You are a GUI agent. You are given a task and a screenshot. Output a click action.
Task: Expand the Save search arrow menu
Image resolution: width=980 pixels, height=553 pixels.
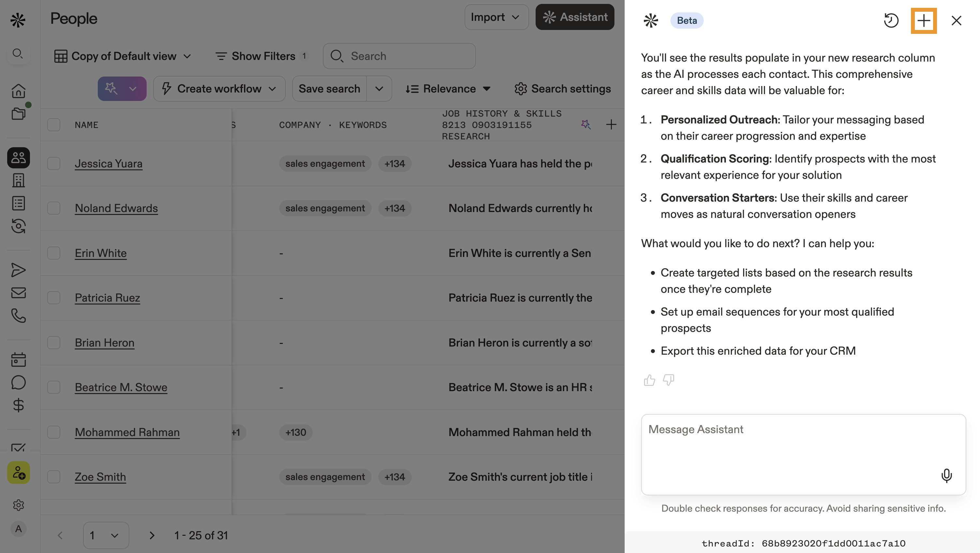click(x=379, y=89)
